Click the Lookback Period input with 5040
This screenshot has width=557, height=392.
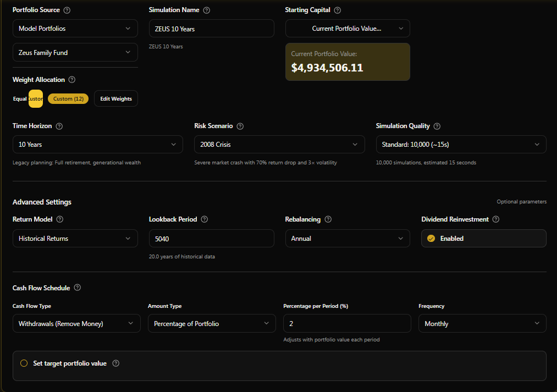[211, 239]
